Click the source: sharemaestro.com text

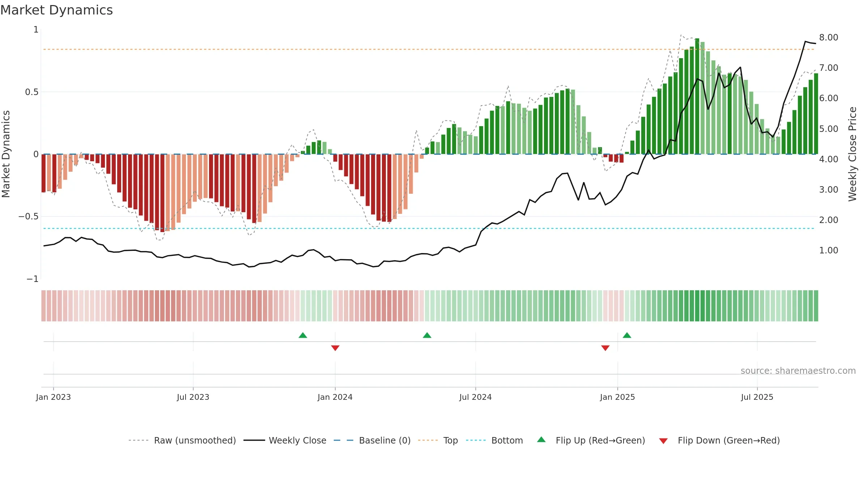point(798,371)
